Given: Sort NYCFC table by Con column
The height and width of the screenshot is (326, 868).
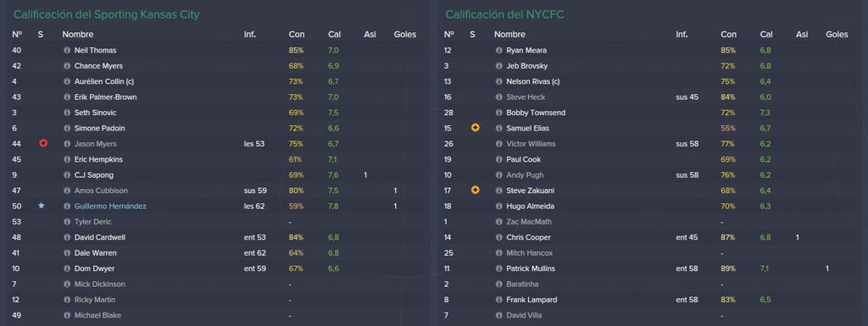Looking at the screenshot, I should coord(728,34).
